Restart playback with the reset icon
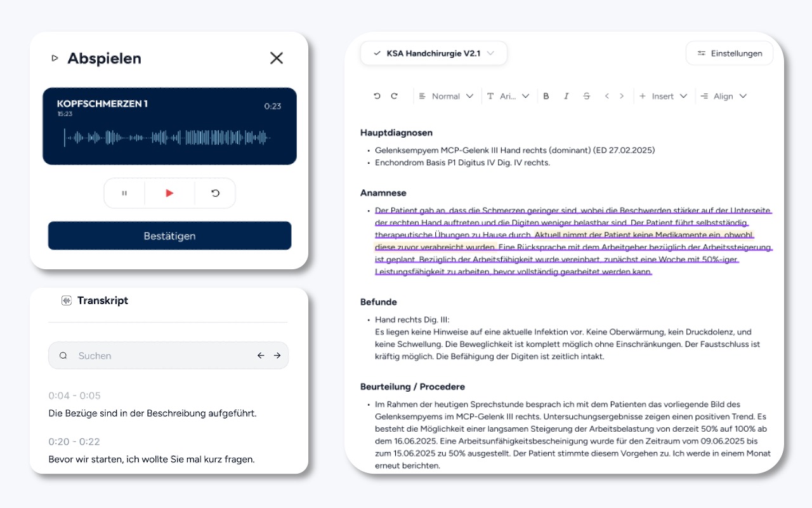Screen dimensions: 812x508 [x=215, y=192]
